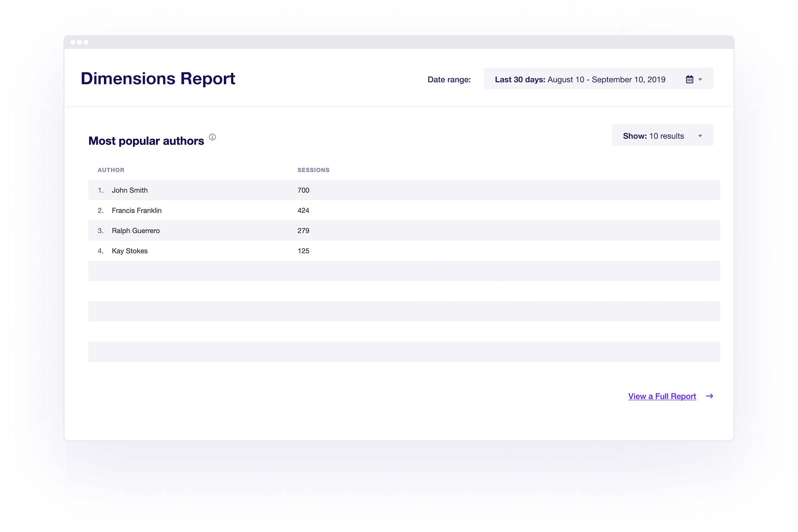Click the calendar icon in date range
The image size is (798, 532).
tap(689, 79)
